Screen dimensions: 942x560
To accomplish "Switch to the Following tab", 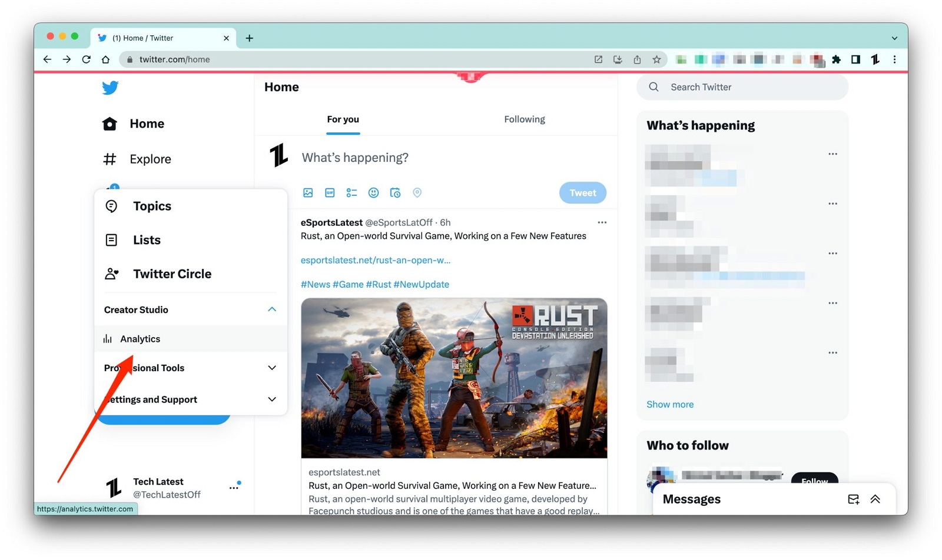I will coord(525,119).
